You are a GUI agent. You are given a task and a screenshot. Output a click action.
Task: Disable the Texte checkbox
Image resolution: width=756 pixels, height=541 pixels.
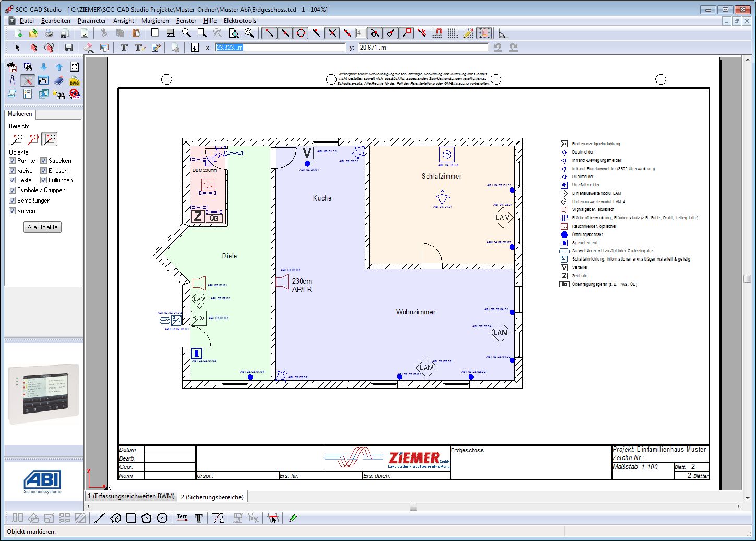pyautogui.click(x=11, y=180)
